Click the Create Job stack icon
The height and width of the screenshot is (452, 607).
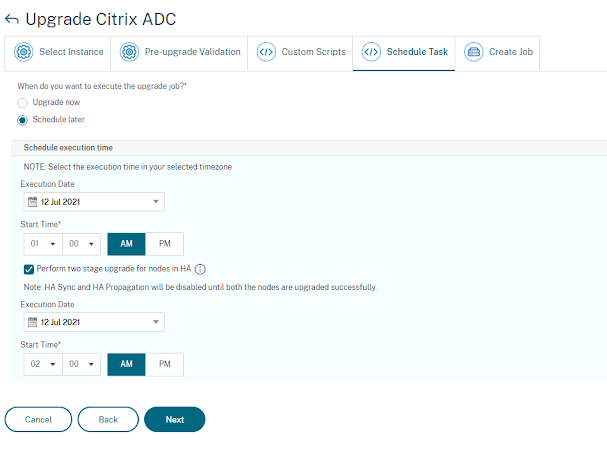coord(474,52)
